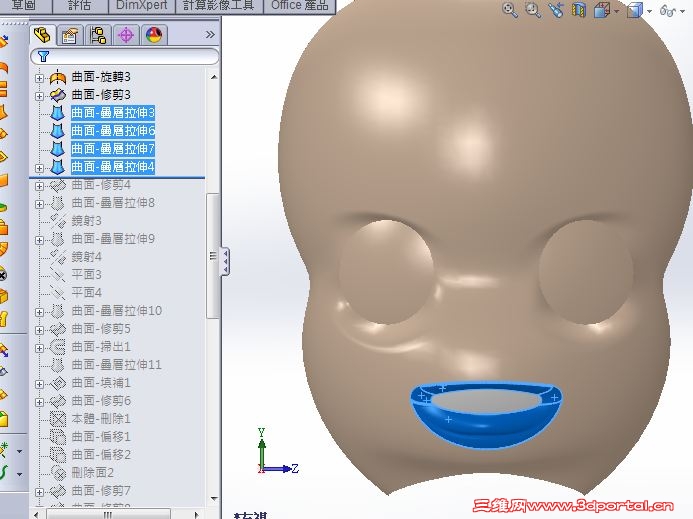
Task: Open the FeatureManager design tree tab
Action: (x=43, y=35)
